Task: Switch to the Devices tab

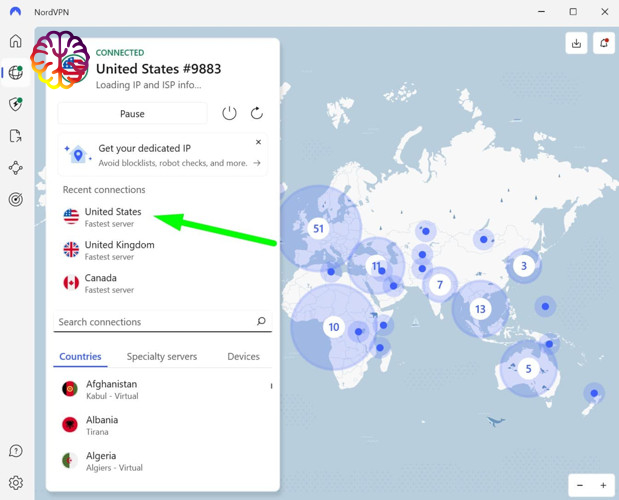Action: [243, 356]
